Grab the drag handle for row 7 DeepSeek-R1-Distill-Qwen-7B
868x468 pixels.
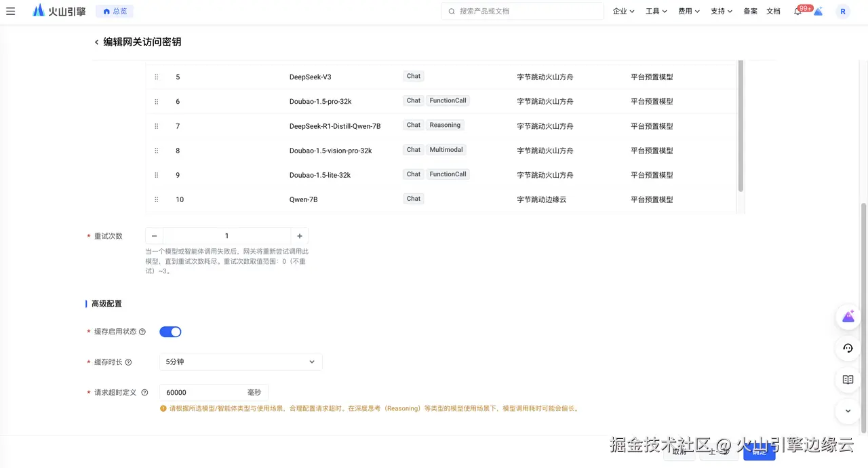coord(156,126)
